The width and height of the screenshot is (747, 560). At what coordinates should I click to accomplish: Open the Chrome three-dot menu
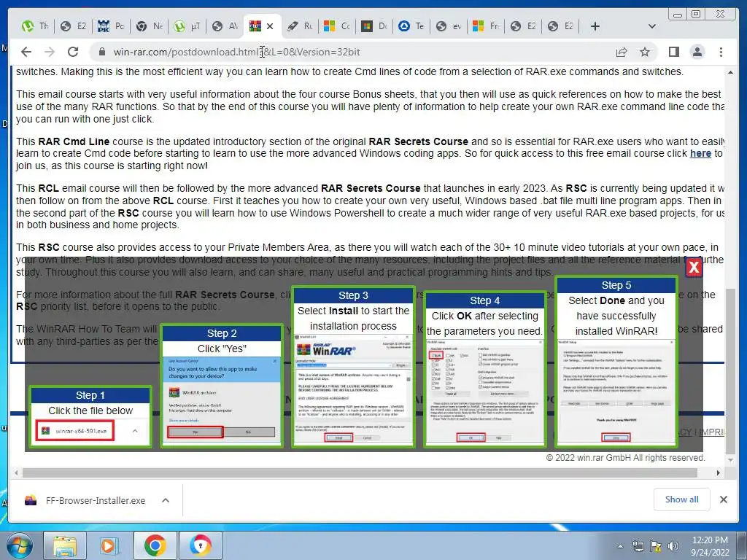click(721, 52)
